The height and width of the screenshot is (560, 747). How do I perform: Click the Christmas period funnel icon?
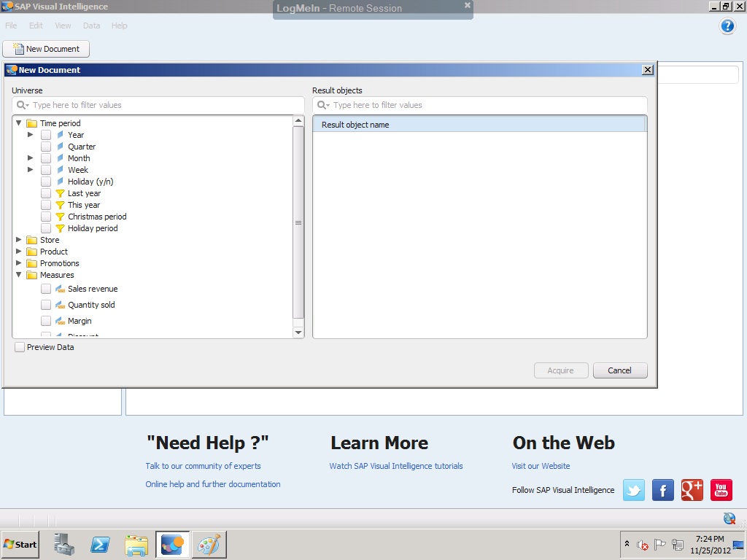pos(60,217)
